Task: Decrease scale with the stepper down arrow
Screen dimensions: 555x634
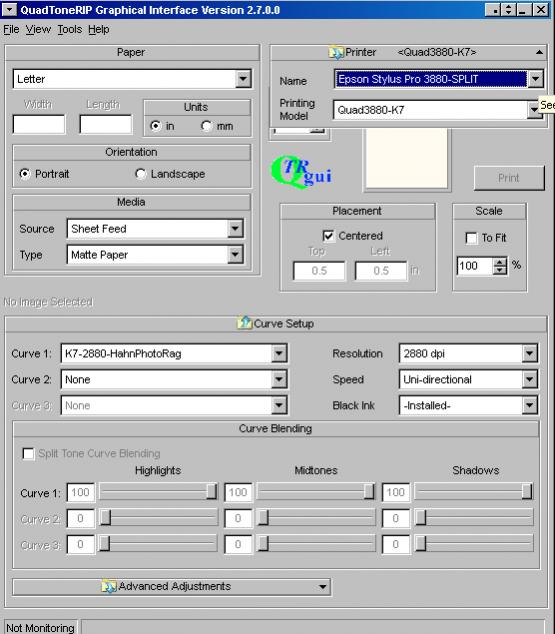Action: tap(500, 271)
